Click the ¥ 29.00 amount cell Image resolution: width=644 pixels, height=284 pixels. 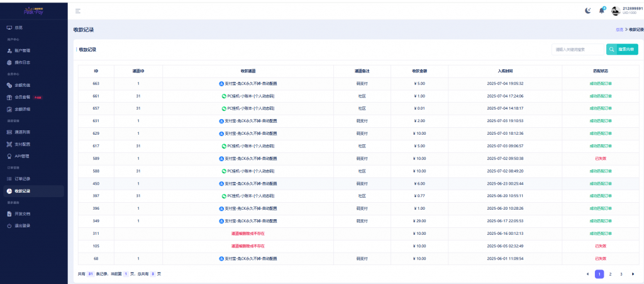(x=419, y=221)
